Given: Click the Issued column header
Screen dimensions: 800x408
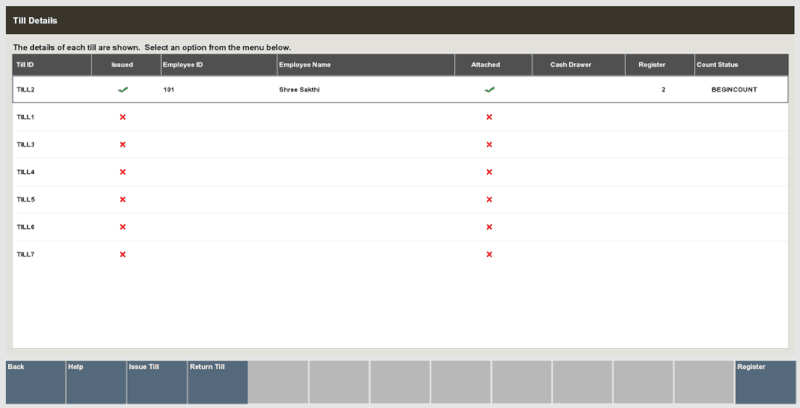Looking at the screenshot, I should click(127, 65).
